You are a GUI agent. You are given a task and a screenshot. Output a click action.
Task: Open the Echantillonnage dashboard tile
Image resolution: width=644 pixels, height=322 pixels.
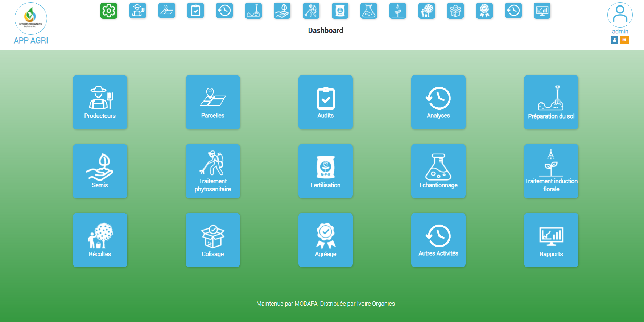(438, 171)
